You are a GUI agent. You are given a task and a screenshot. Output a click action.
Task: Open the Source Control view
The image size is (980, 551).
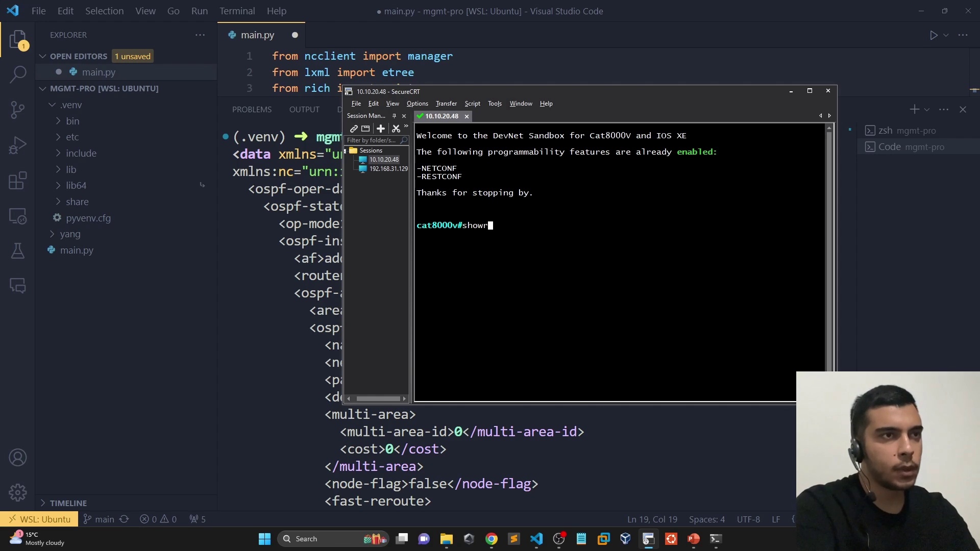[18, 109]
